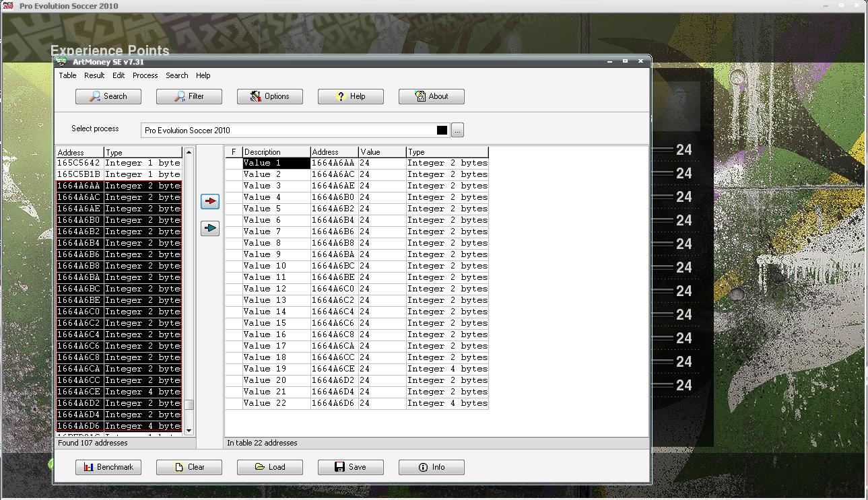Viewport: 868px width, 500px height.
Task: Click the table Value column header
Action: tap(382, 152)
